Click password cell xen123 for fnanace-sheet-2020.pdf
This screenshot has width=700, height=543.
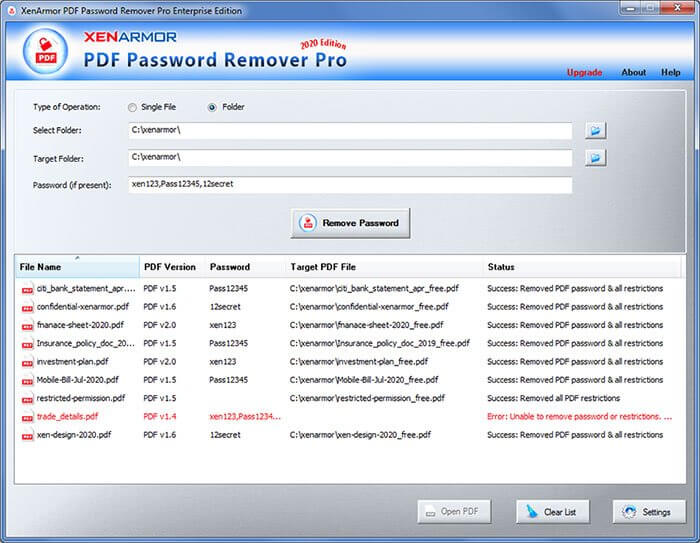(223, 325)
